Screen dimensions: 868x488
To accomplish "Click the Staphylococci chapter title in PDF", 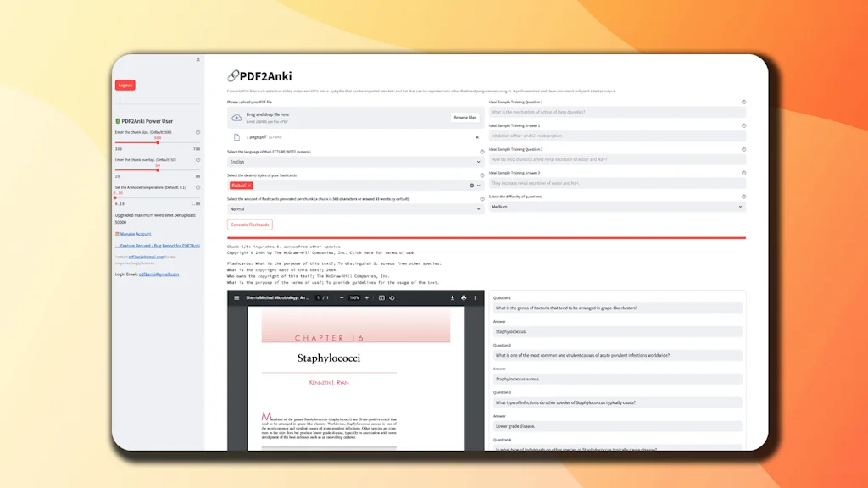I will tap(329, 358).
